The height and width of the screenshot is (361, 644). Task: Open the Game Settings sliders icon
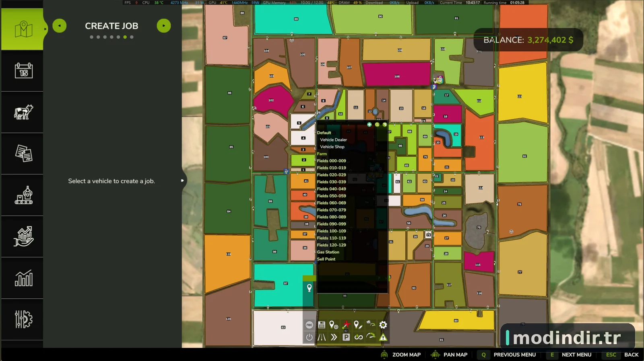pos(23,319)
